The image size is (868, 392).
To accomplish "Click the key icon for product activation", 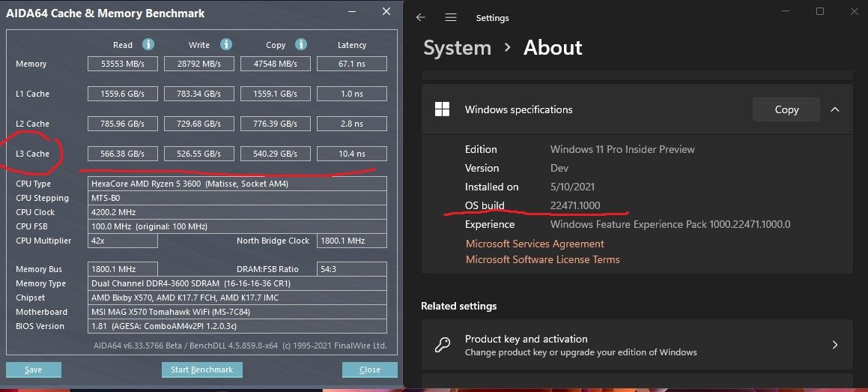I will pyautogui.click(x=443, y=346).
